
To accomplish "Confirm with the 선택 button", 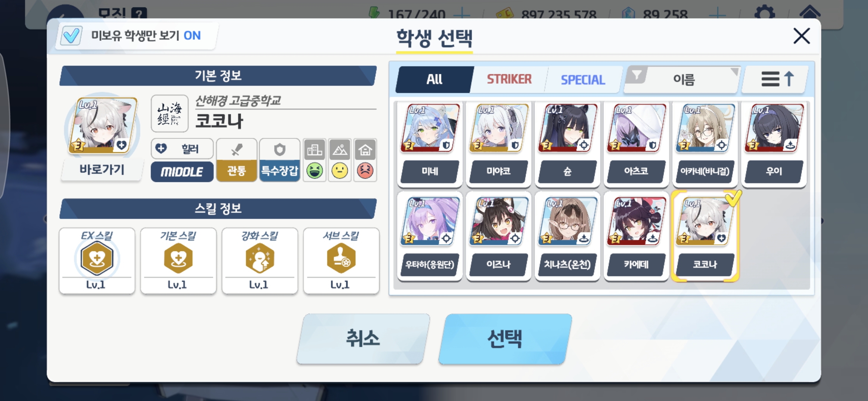I will pos(505,339).
